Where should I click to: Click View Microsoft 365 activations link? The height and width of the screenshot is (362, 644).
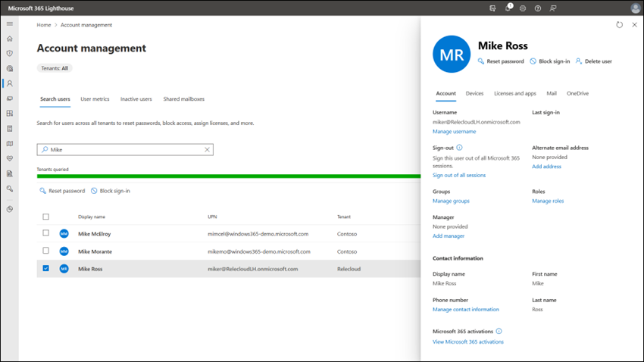coord(467,342)
